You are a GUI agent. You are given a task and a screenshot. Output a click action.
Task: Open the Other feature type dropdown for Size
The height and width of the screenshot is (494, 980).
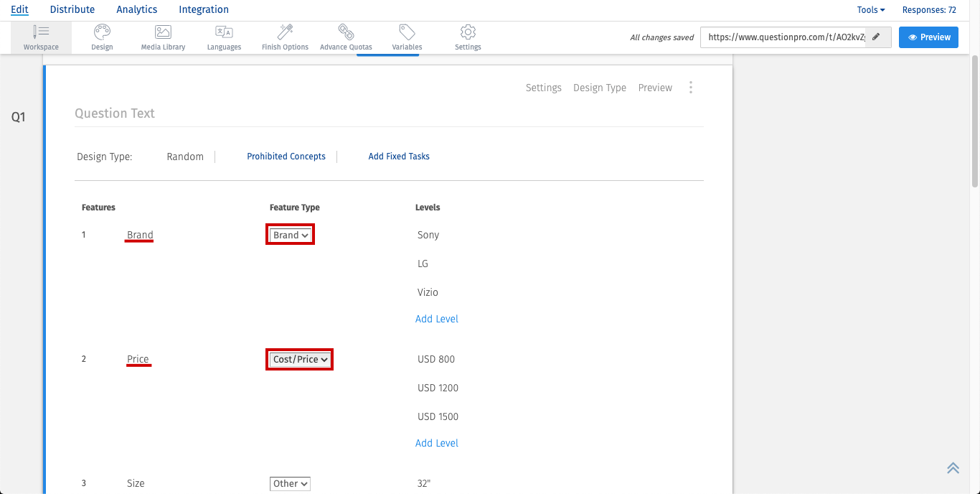(290, 484)
